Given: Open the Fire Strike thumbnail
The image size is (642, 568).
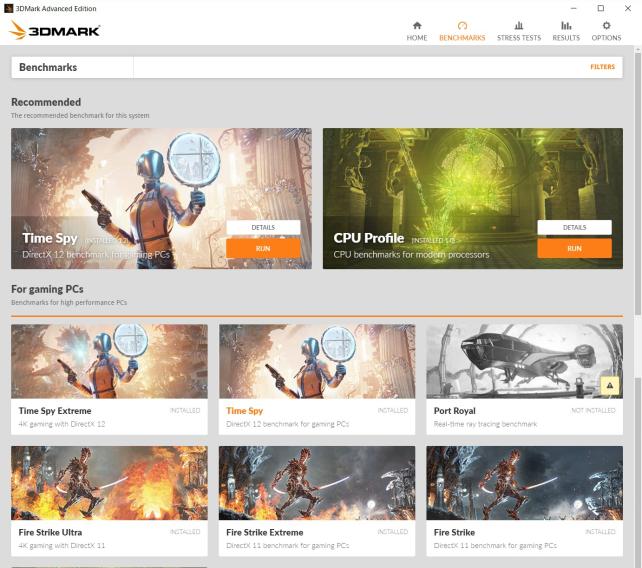Looking at the screenshot, I should 524,483.
